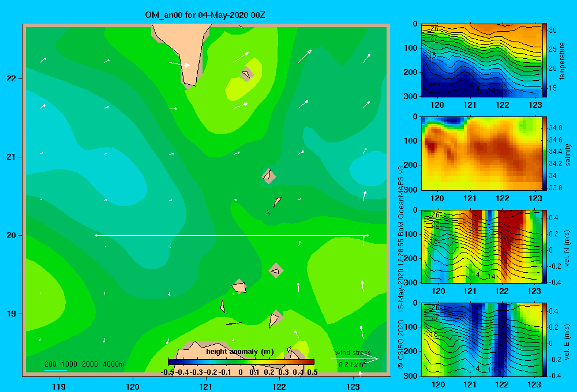Click latitude label 19 on main map
Viewport: 577px width, 392px height.
(12, 314)
